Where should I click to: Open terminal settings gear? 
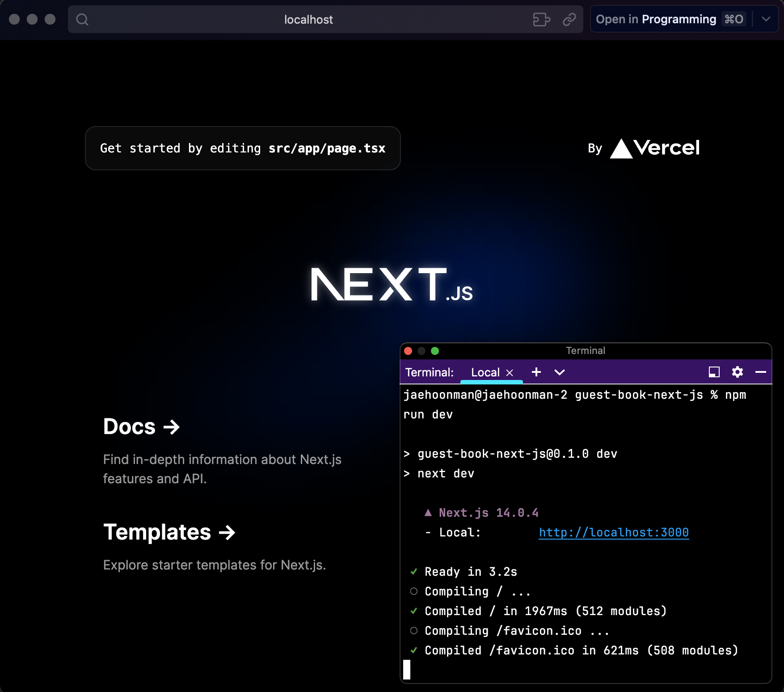[738, 372]
